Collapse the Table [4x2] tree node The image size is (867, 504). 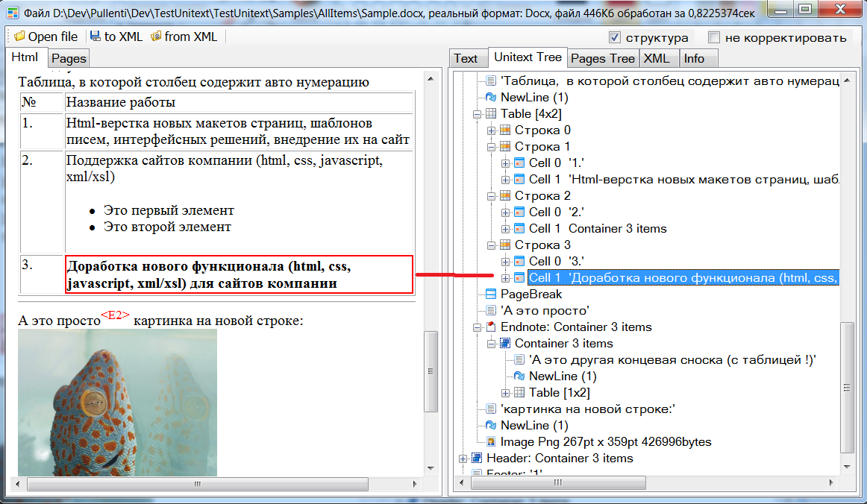[478, 114]
